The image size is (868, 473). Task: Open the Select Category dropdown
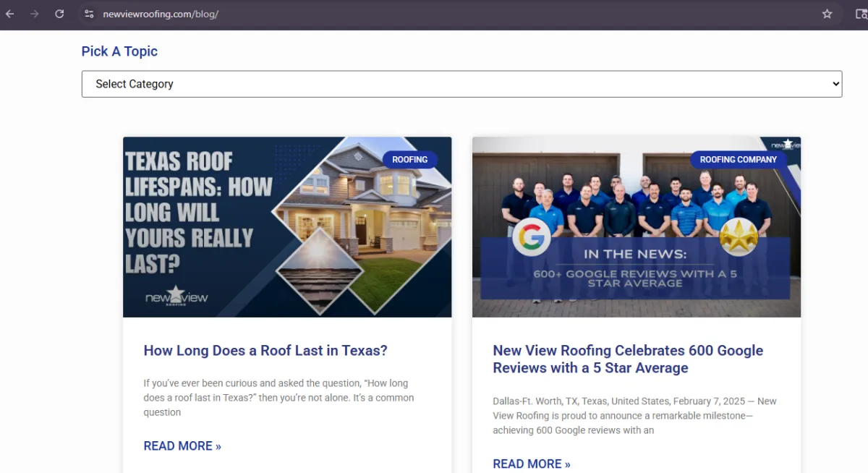pos(461,84)
